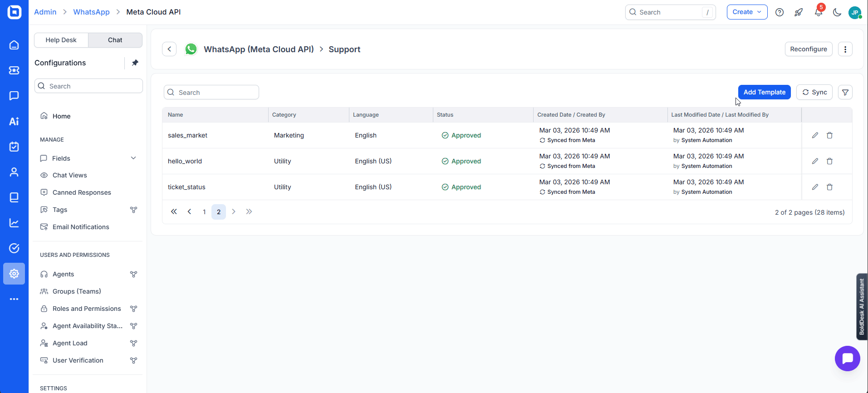Pin the Configurations sidebar
Image resolution: width=868 pixels, height=393 pixels.
(135, 63)
